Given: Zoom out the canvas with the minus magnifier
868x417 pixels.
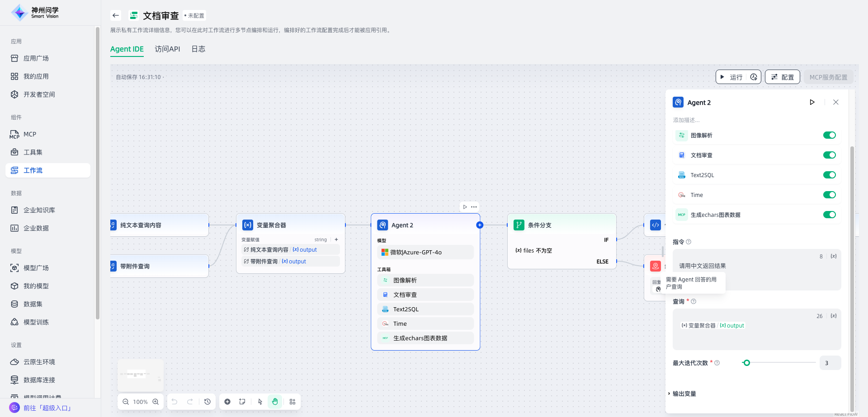Looking at the screenshot, I should (126, 402).
